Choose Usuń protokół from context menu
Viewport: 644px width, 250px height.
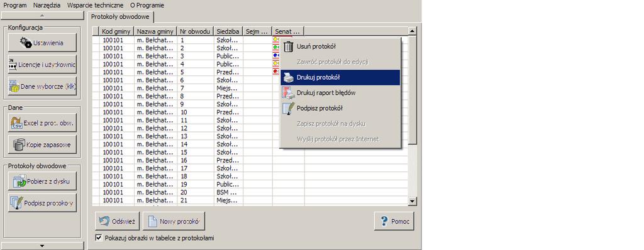coord(340,46)
